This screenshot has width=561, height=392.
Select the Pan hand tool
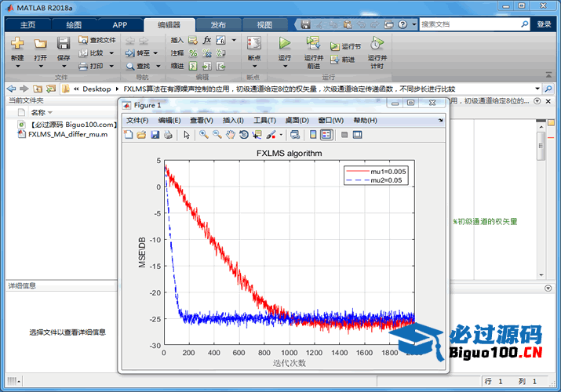(231, 135)
